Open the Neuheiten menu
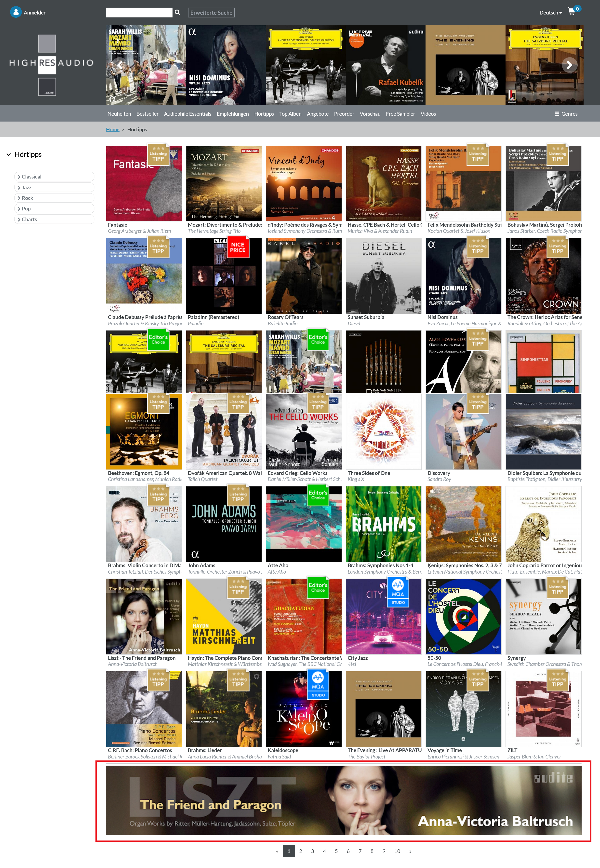Screen dimensions: 600x868 (119, 114)
